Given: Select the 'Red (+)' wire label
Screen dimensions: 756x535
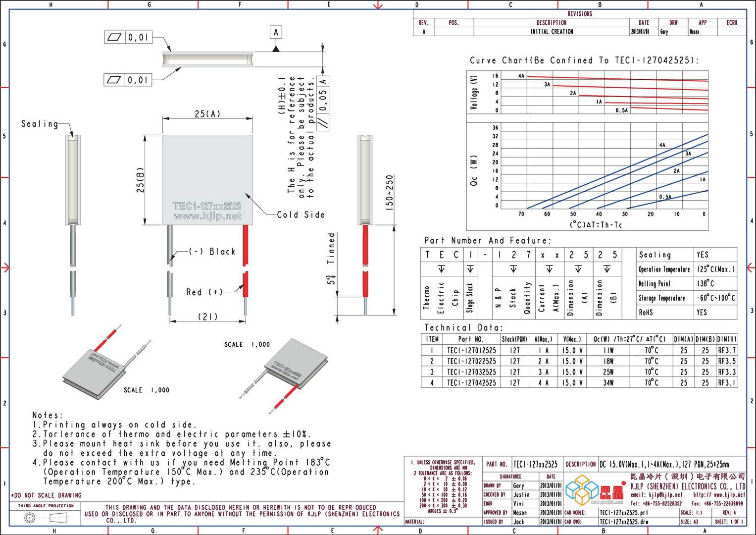Looking at the screenshot, I should click(204, 292).
